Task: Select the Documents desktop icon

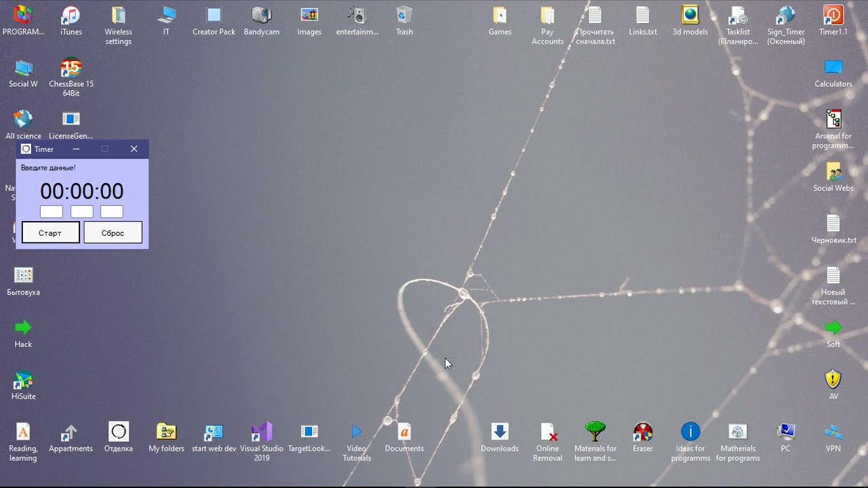Action: [x=404, y=432]
